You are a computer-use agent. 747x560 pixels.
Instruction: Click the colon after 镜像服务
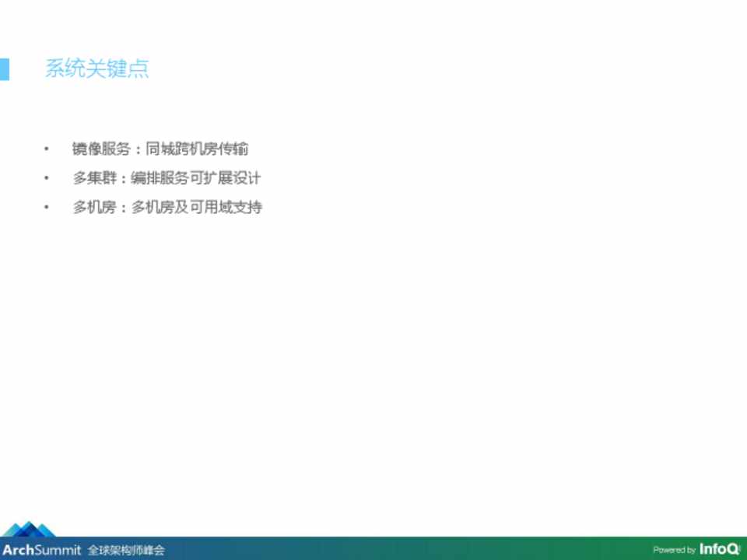[x=138, y=149]
